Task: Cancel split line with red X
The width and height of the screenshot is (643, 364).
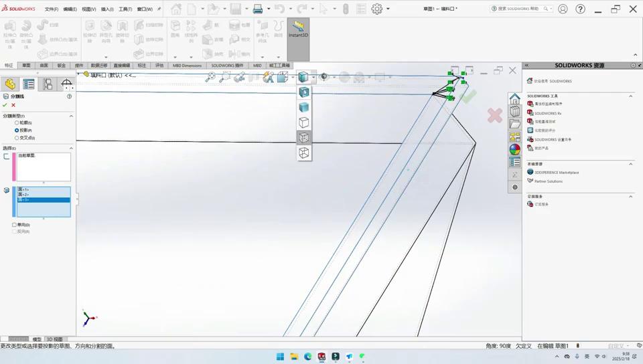Action: coord(13,105)
